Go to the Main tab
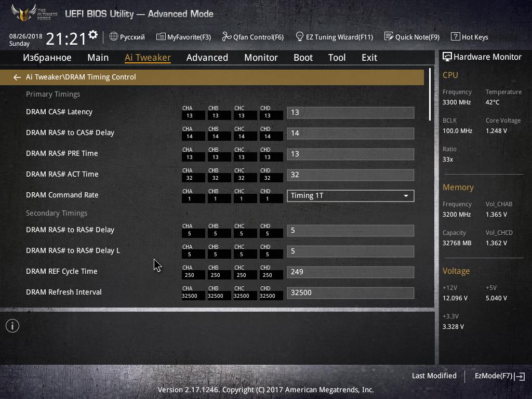Viewport: 532px width, 399px height. click(98, 58)
